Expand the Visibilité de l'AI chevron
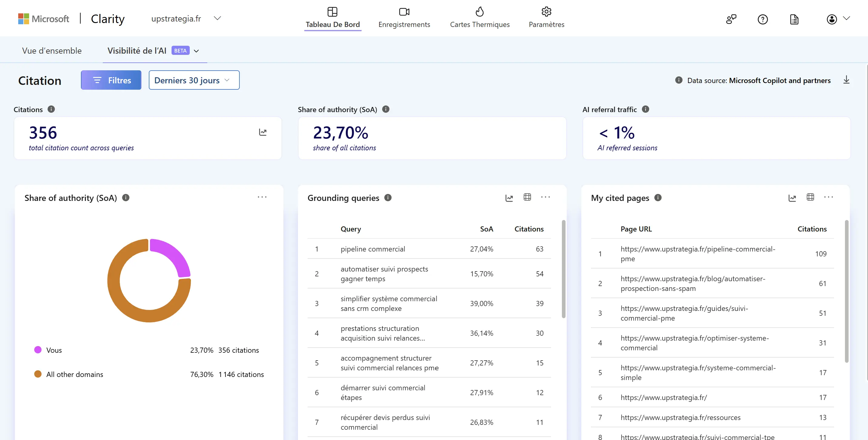 coord(196,51)
